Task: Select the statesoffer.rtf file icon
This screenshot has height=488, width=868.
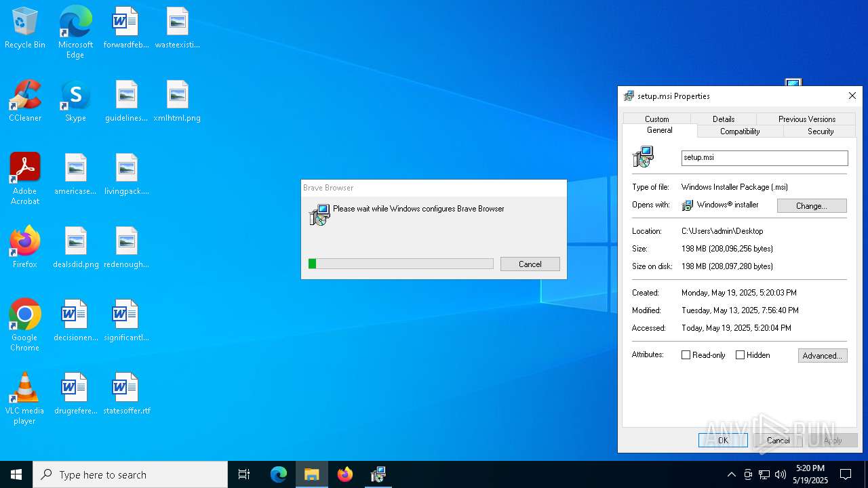Action: [126, 394]
